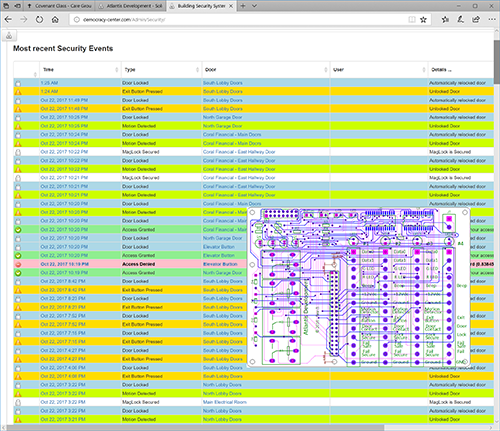Sort by the first icon column arrows
Screen dimensions: 500x431
click(x=35, y=74)
